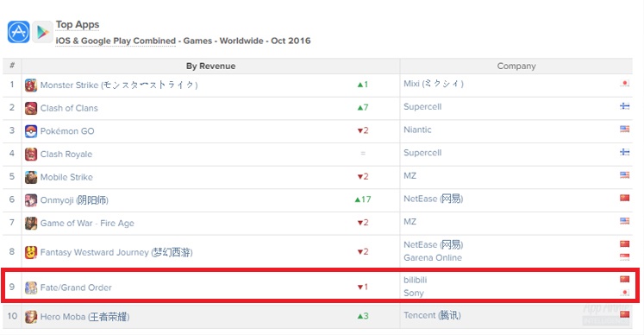644x335 pixels.
Task: Open Supercell link in Clash of Clans row
Action: coord(422,106)
